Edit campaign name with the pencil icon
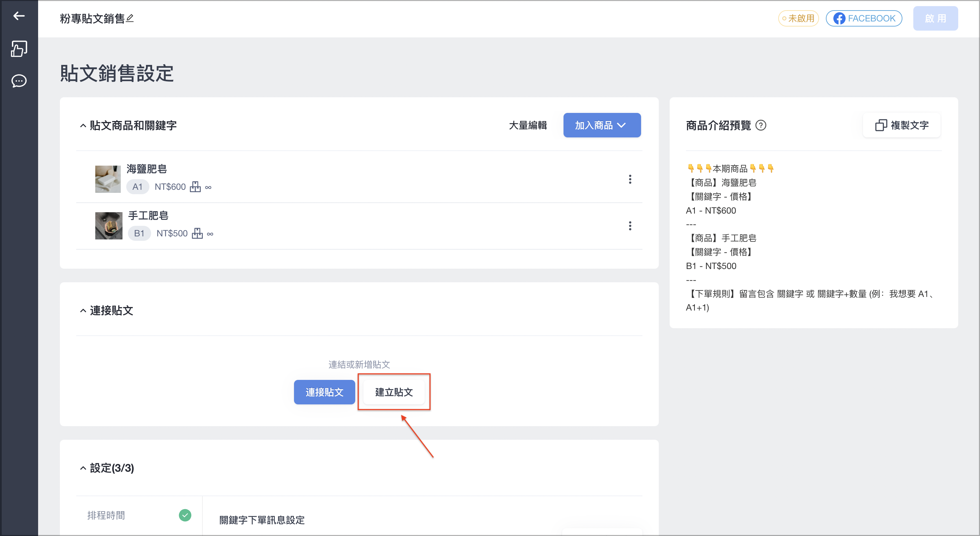 point(130,18)
